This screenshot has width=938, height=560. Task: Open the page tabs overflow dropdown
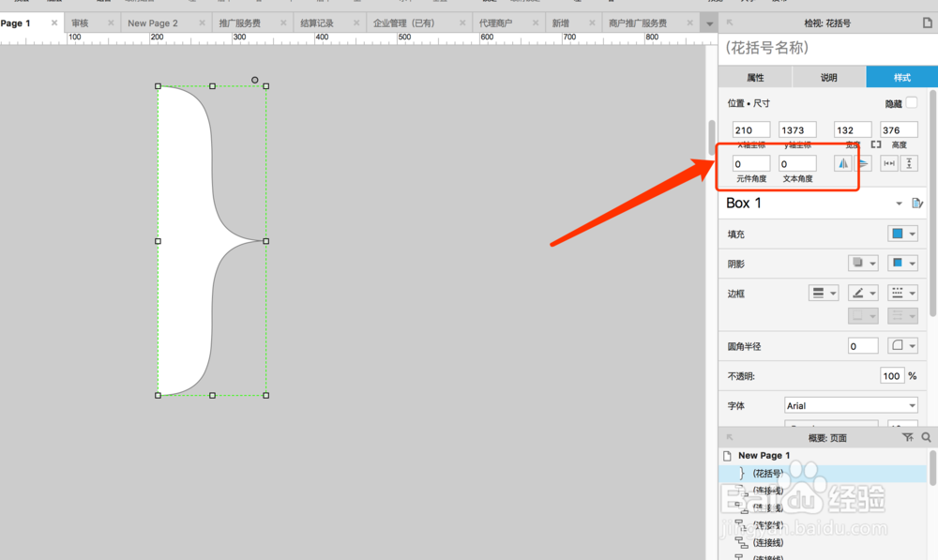point(709,24)
